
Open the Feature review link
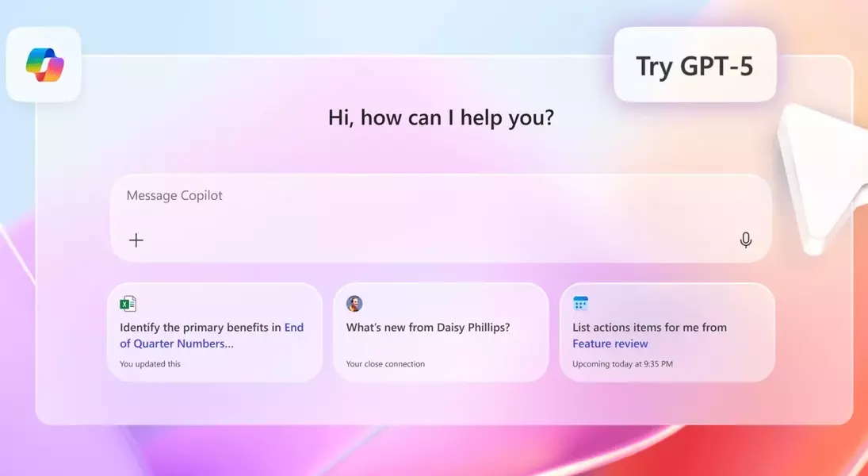[610, 344]
